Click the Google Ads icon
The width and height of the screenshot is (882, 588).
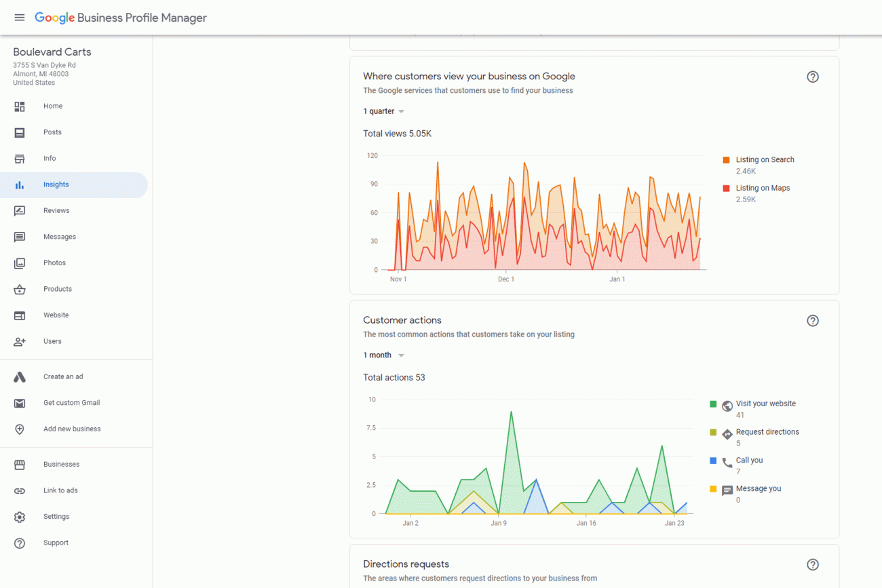[20, 377]
